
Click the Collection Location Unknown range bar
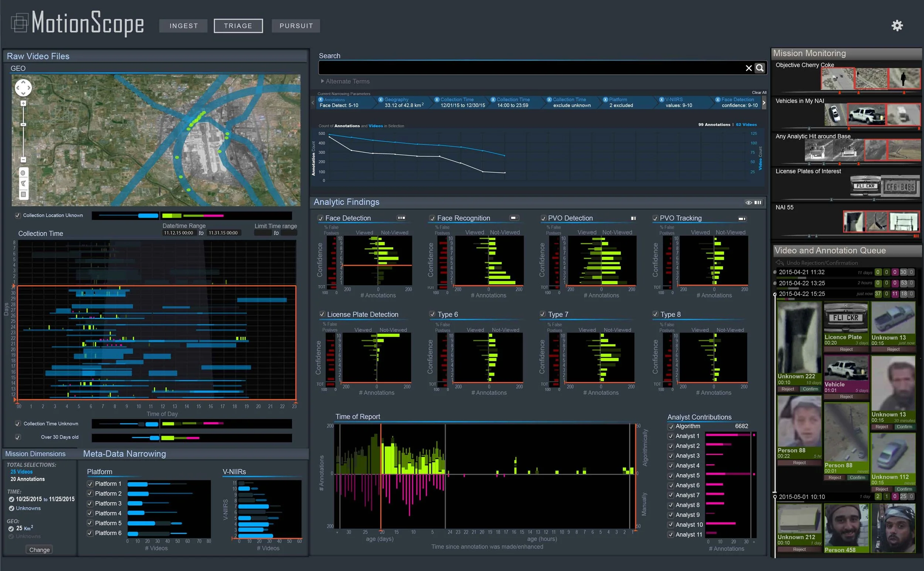[x=192, y=215]
